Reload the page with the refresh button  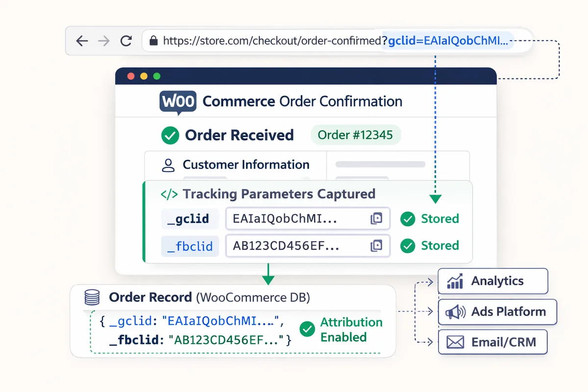[x=126, y=41]
